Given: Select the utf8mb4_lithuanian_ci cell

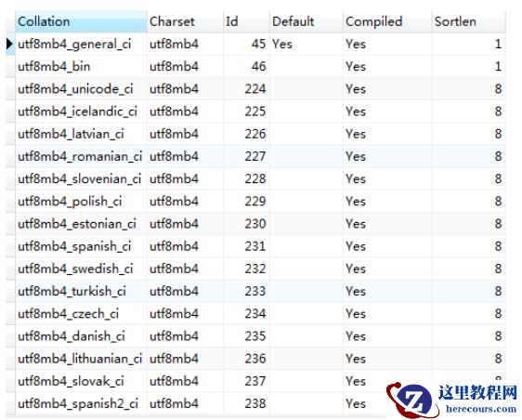Looking at the screenshot, I should point(81,359).
